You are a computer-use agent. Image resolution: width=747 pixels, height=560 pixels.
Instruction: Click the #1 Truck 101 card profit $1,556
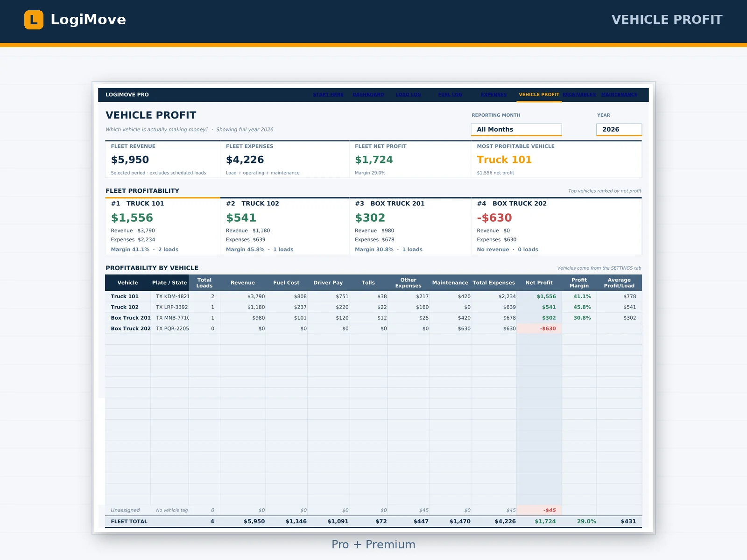[x=132, y=218]
